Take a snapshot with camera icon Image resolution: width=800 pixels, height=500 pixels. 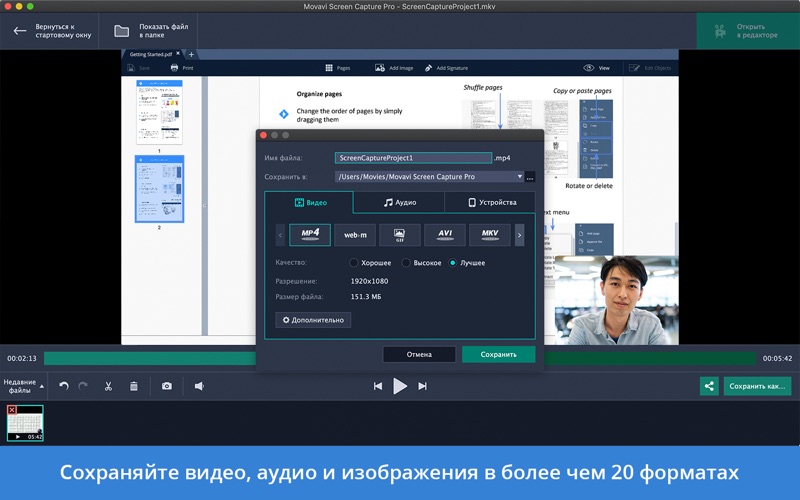click(x=167, y=386)
